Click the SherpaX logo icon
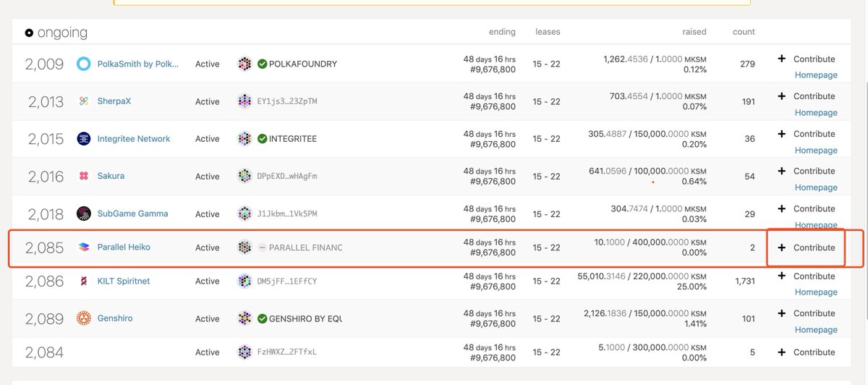 [84, 101]
